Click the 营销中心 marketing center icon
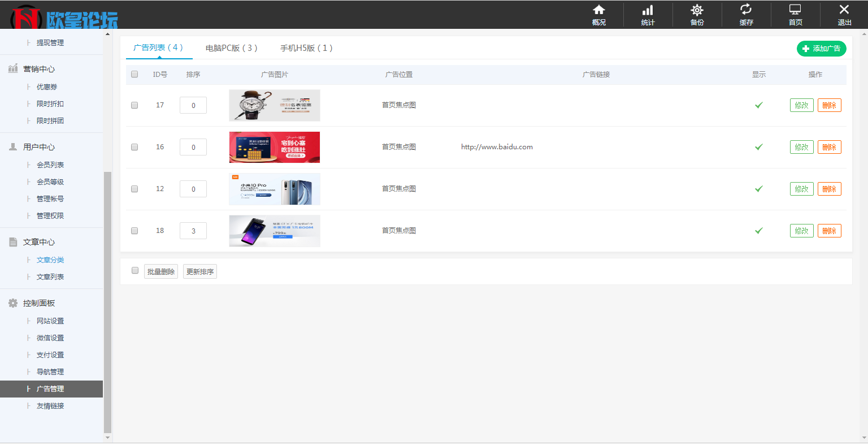Viewport: 868px width, 445px height. click(13, 68)
